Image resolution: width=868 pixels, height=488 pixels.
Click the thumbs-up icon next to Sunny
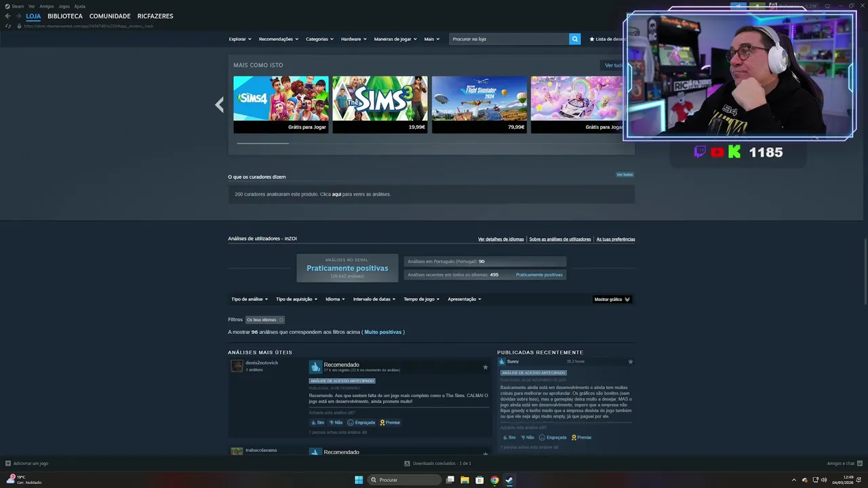[502, 361]
